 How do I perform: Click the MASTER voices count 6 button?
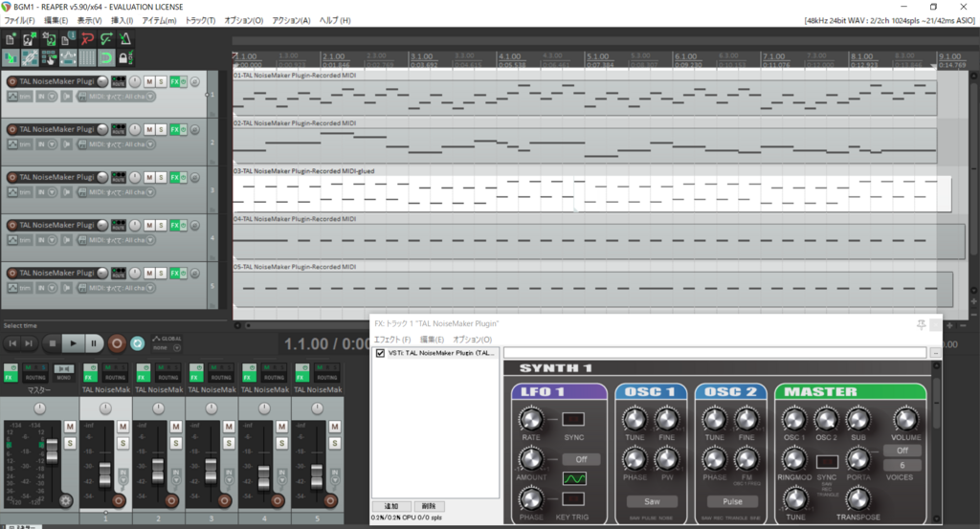pos(902,465)
